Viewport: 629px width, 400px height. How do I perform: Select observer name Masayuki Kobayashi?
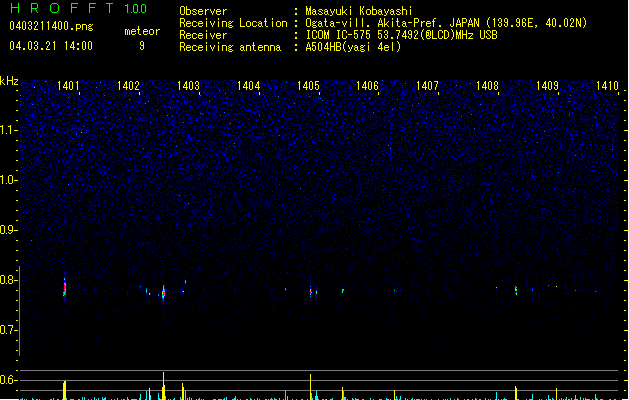(x=359, y=11)
